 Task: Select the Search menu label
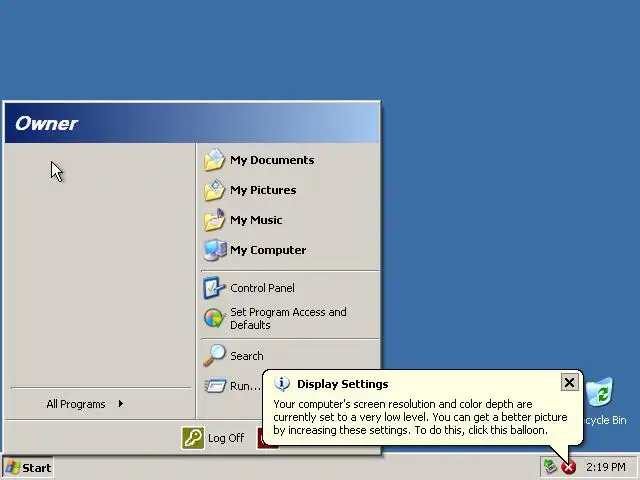[247, 356]
